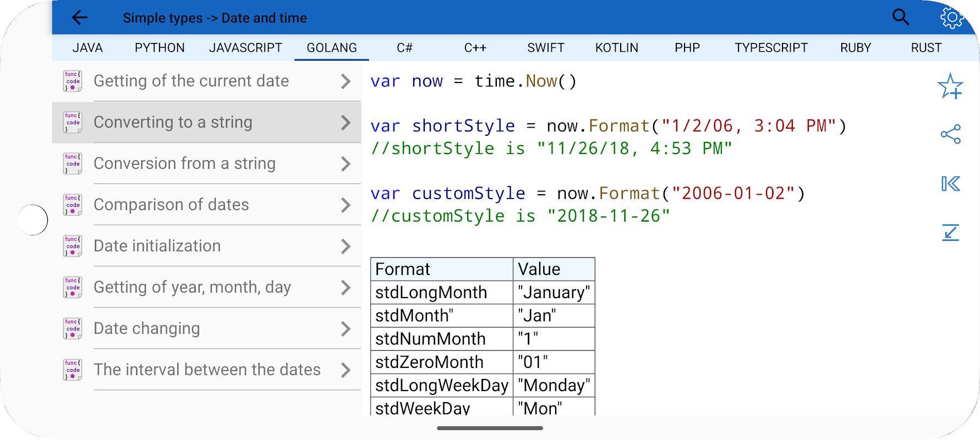Screen dimensions: 980x440
Task: Open settings via the gear icon
Action: pos(951,18)
